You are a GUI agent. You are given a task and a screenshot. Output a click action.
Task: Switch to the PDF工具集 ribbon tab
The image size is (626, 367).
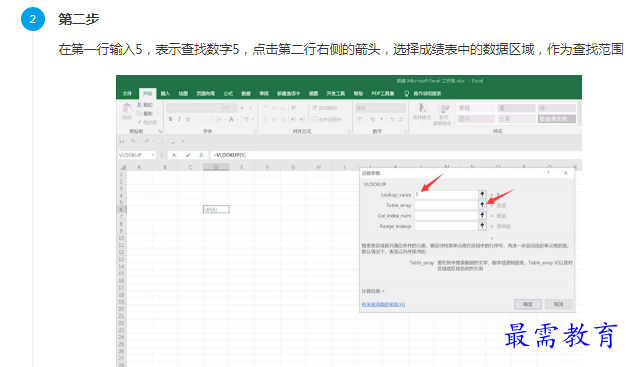click(x=382, y=93)
